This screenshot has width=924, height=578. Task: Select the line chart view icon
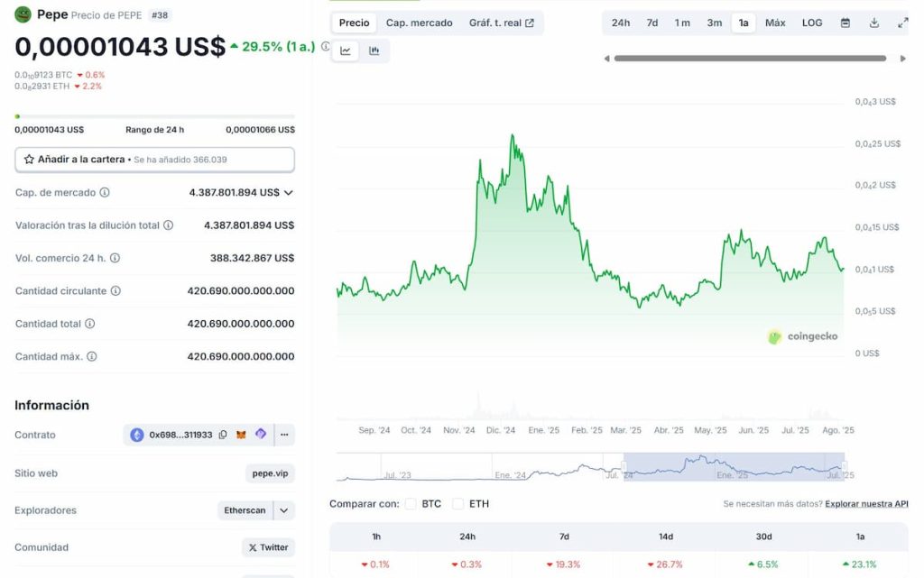click(346, 51)
